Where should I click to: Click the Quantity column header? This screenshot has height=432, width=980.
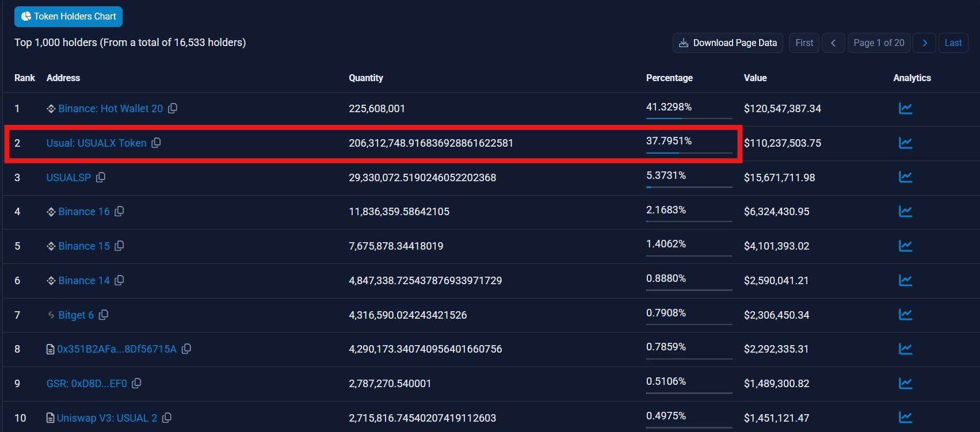[366, 78]
